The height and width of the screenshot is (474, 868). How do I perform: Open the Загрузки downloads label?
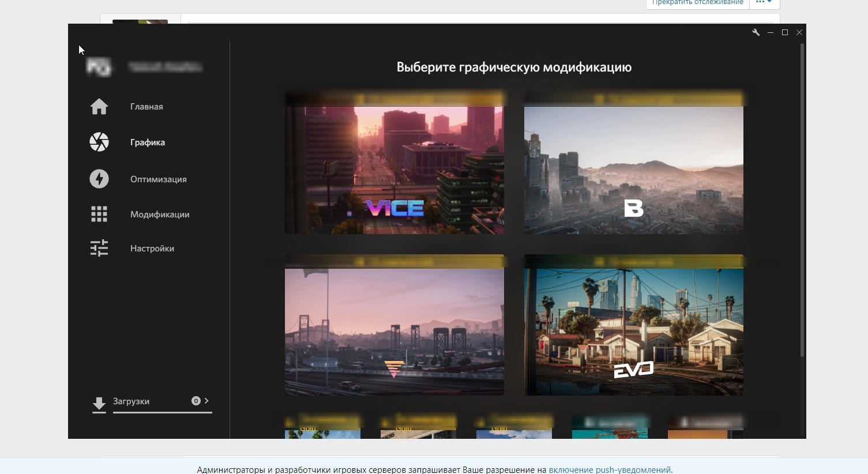click(131, 401)
